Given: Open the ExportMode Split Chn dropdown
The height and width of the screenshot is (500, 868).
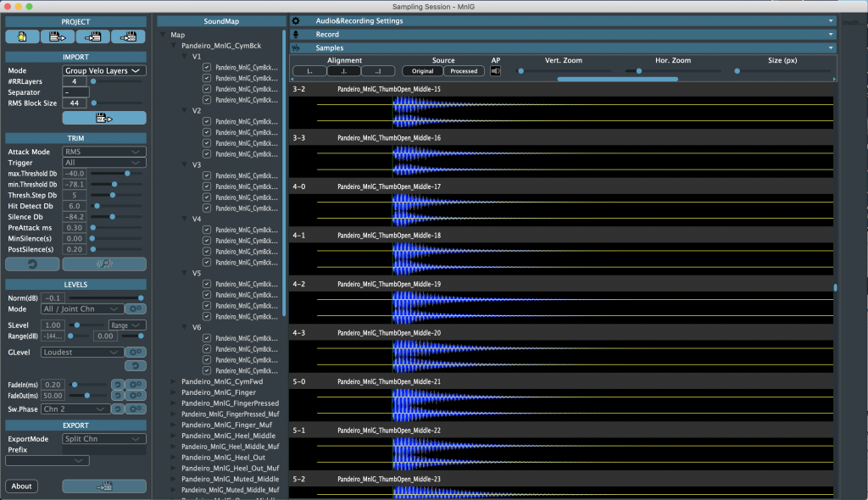Looking at the screenshot, I should click(x=104, y=439).
